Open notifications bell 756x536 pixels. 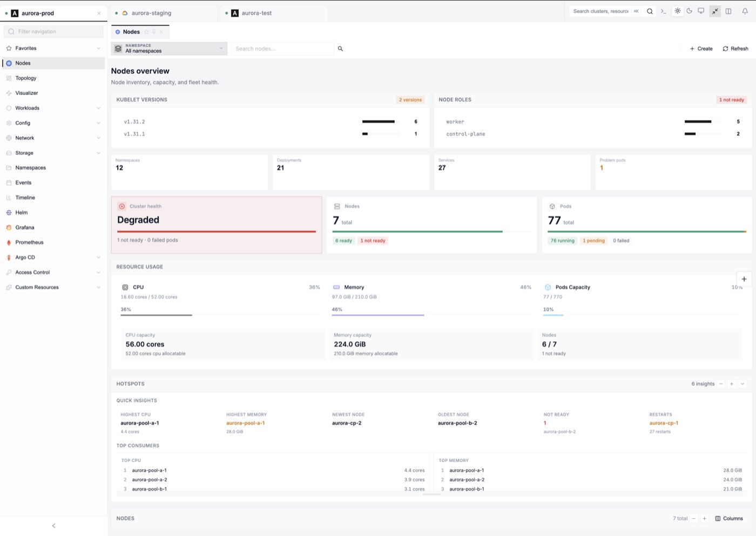(745, 11)
